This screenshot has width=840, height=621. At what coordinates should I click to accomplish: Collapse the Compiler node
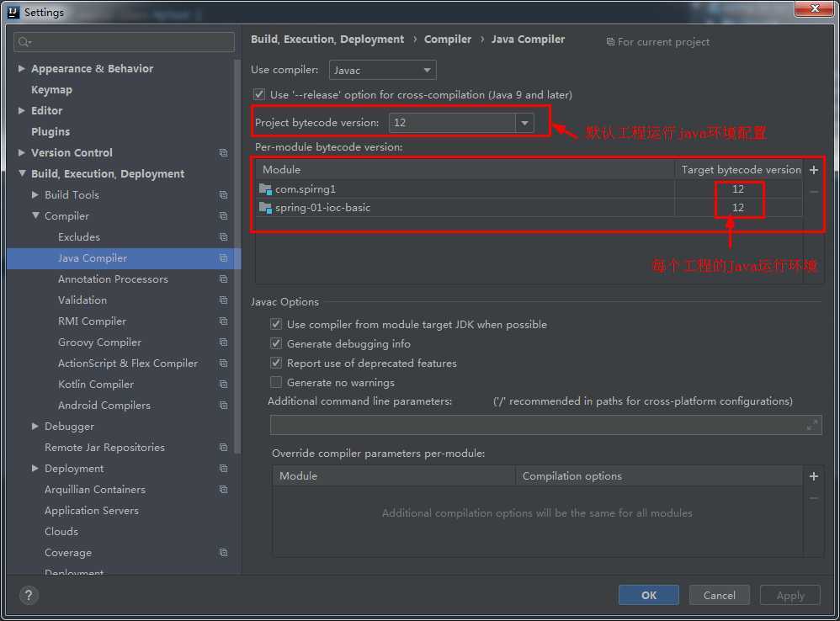(x=35, y=215)
